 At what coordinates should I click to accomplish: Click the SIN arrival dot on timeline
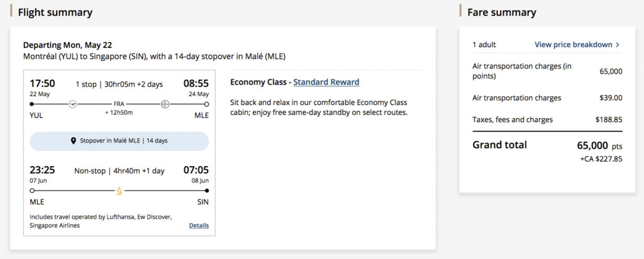pos(207,189)
